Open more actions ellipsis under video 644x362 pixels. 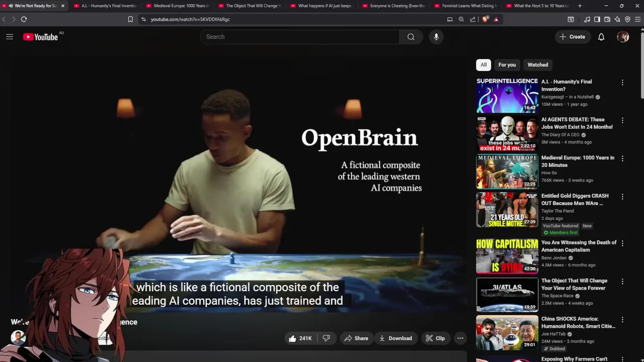coord(460,338)
